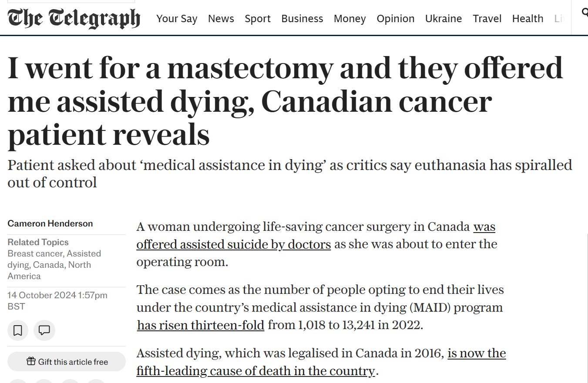The image size is (588, 383).
Task: Select Business in the navigation bar
Action: [x=302, y=19]
